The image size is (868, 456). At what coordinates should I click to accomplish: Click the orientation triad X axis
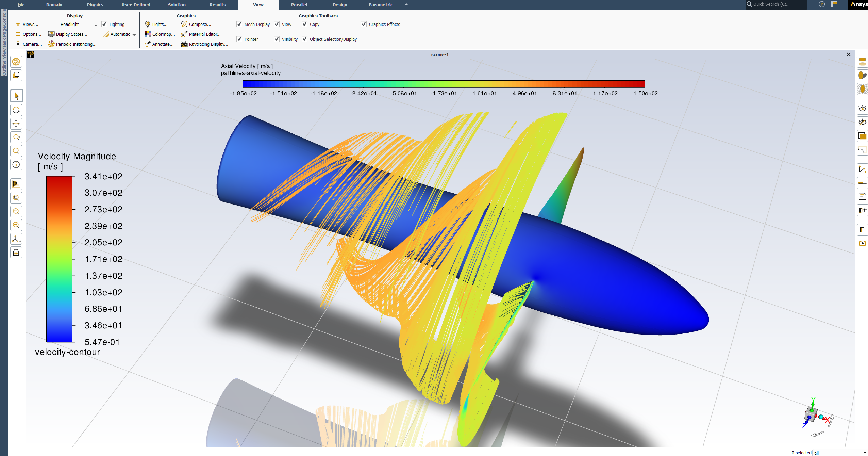coord(827,420)
